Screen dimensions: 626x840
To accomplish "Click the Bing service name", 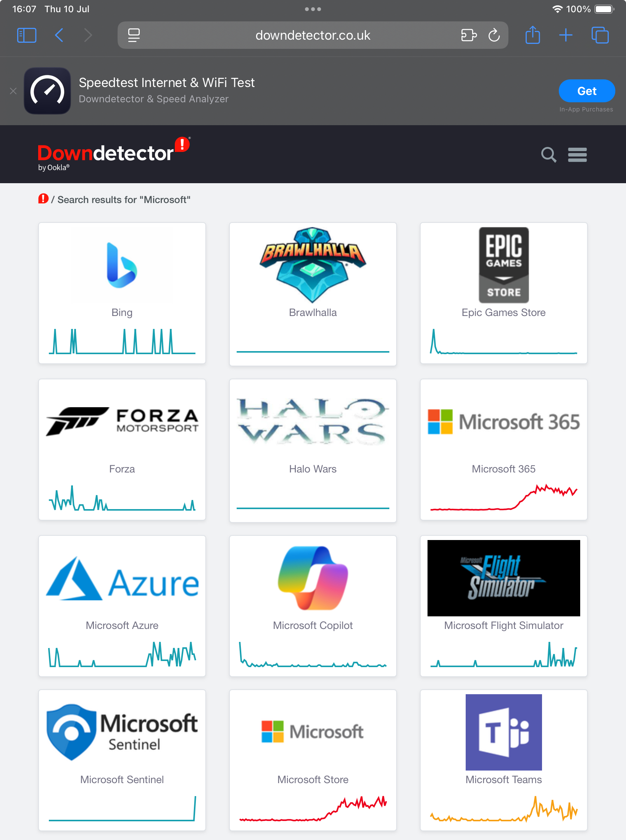I will [122, 313].
